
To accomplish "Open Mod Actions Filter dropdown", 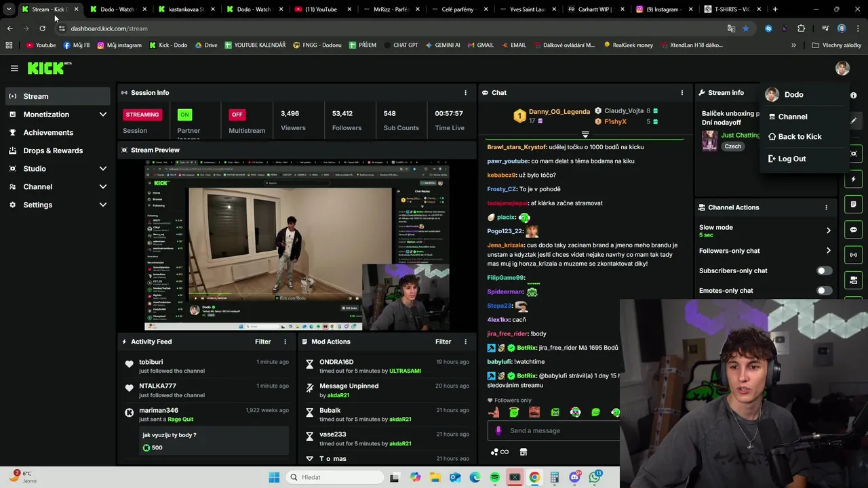I will point(443,342).
